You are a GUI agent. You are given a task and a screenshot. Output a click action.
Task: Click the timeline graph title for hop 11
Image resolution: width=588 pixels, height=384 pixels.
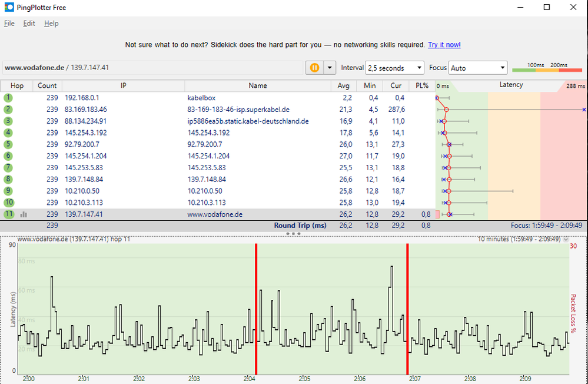(74, 239)
